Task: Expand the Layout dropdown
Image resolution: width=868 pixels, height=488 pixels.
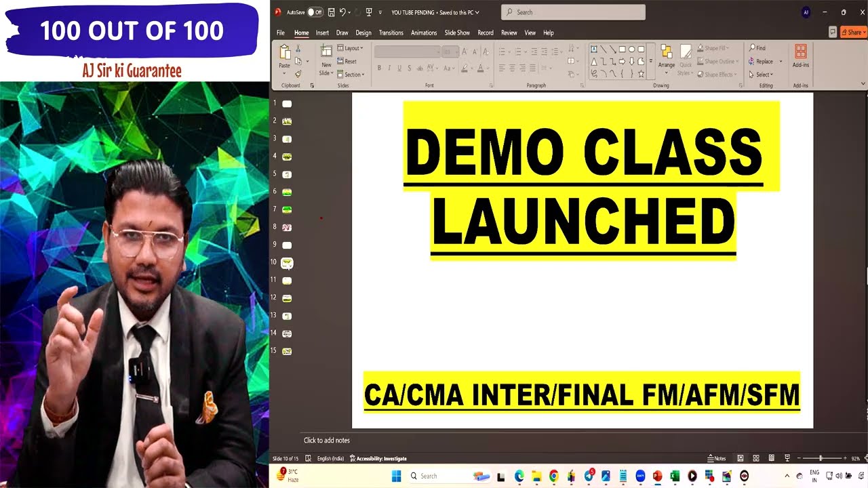Action: tap(351, 48)
